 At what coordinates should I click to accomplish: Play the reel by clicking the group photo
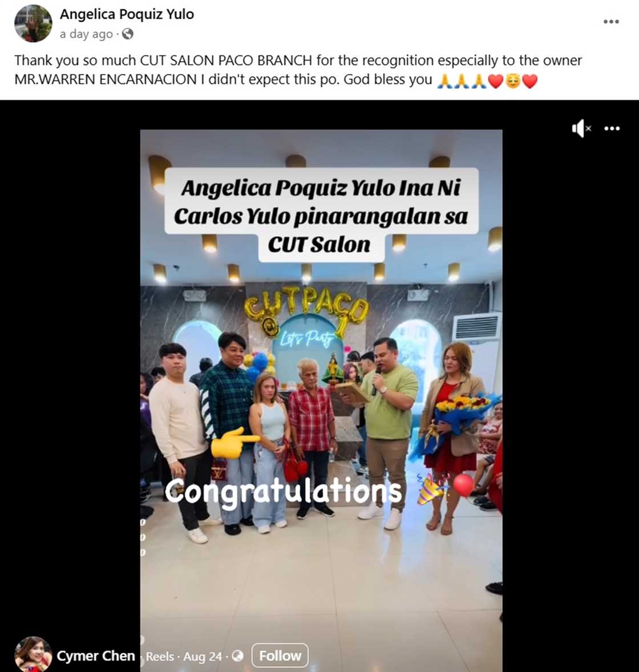pyautogui.click(x=321, y=428)
